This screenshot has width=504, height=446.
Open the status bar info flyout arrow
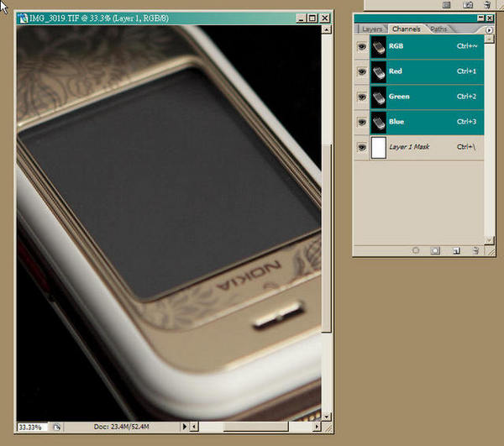point(185,427)
